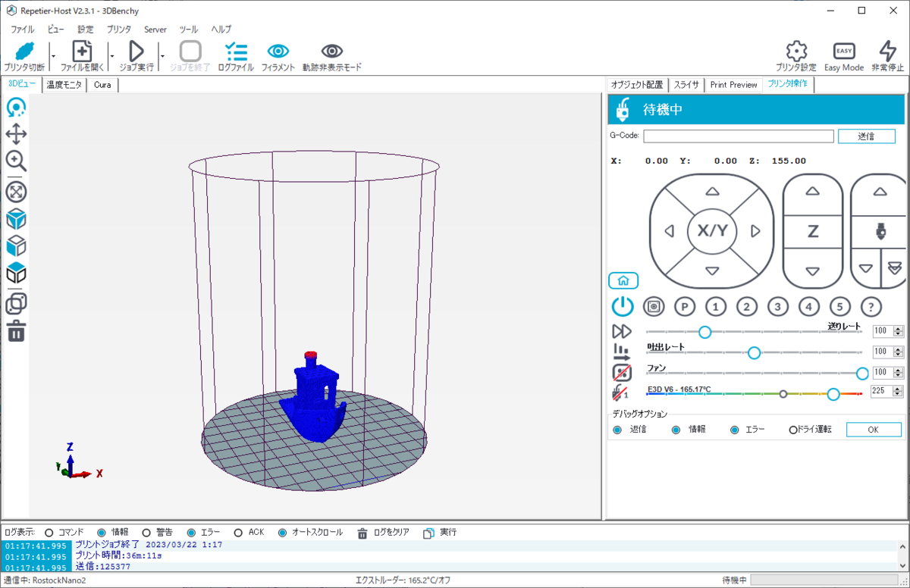Viewport: 910px width, 588px height.
Task: Toggle ドライ運転 dry run option
Action: 810,430
